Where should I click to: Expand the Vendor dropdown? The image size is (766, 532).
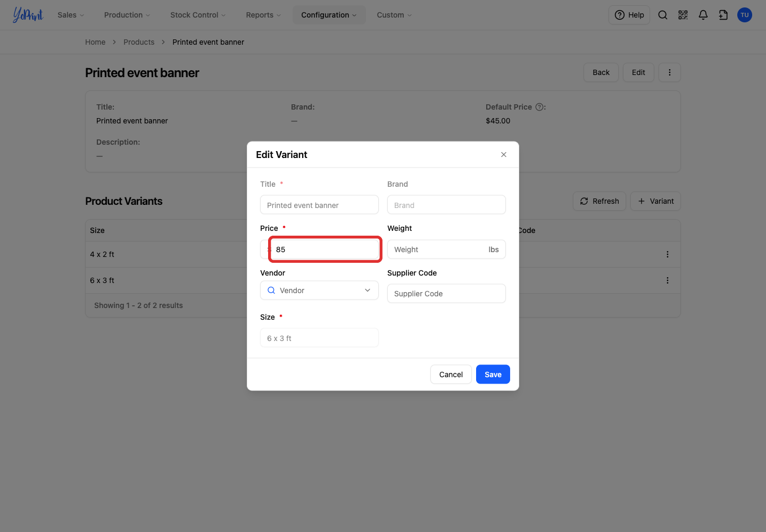(319, 290)
